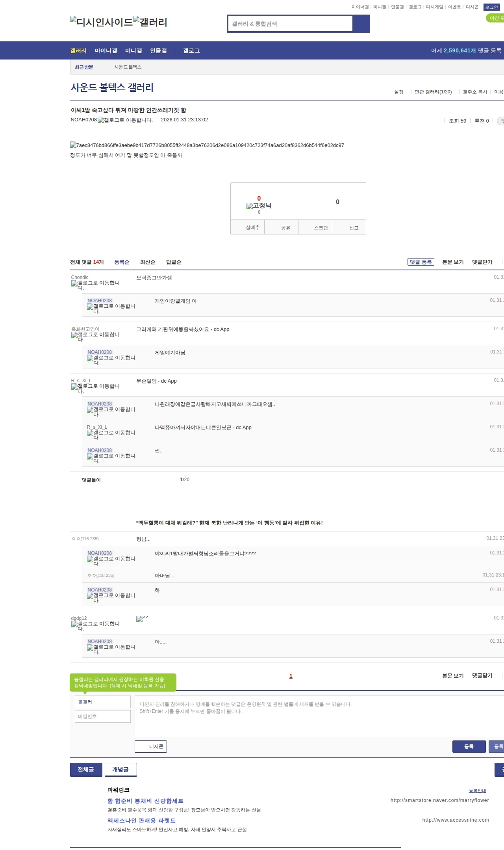Open the gallog icon under commenter 흑화한고양이
Viewport: 504px width, 850px height.
pyautogui.click(x=95, y=337)
